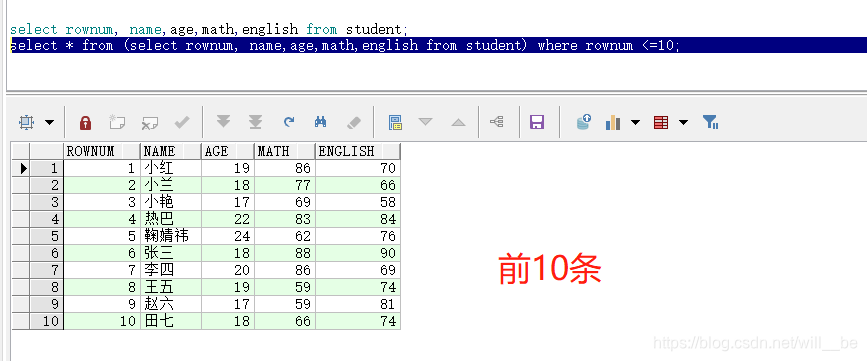Image resolution: width=867 pixels, height=361 pixels.
Task: Click the MATH cell 62 for 鞠婧祎
Action: [x=285, y=236]
